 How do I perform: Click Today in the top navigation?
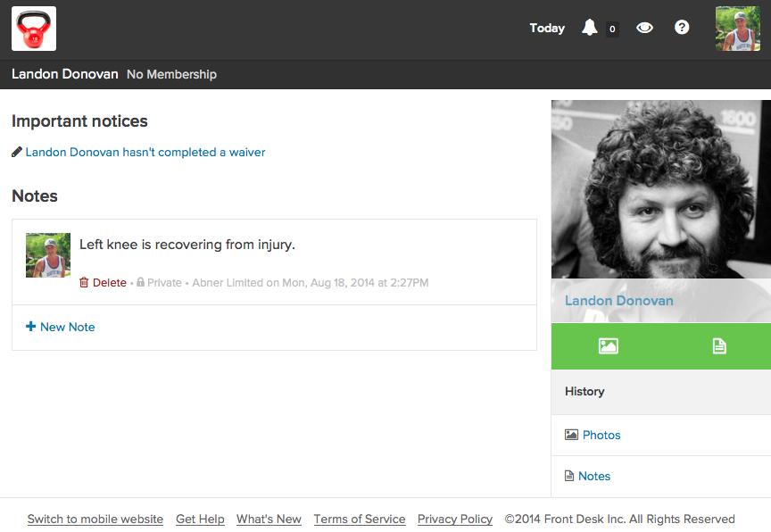click(x=547, y=28)
